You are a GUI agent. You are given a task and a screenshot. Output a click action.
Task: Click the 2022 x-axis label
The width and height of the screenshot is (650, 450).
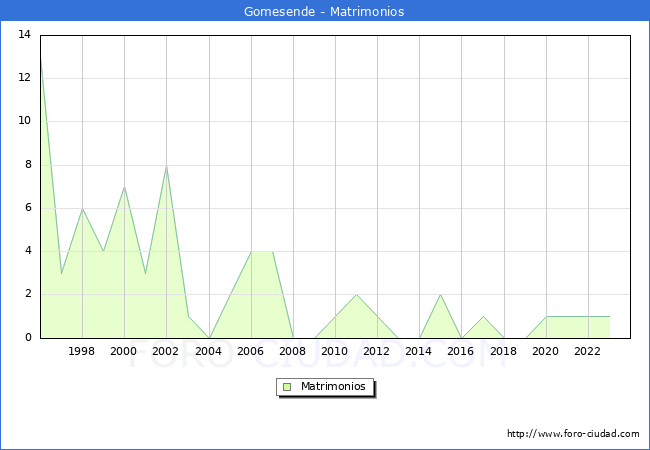point(588,351)
